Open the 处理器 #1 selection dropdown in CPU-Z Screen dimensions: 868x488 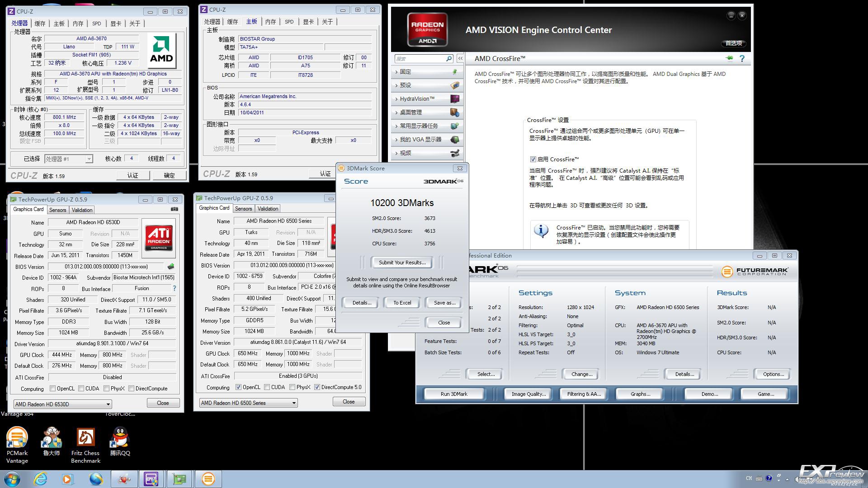tap(69, 159)
